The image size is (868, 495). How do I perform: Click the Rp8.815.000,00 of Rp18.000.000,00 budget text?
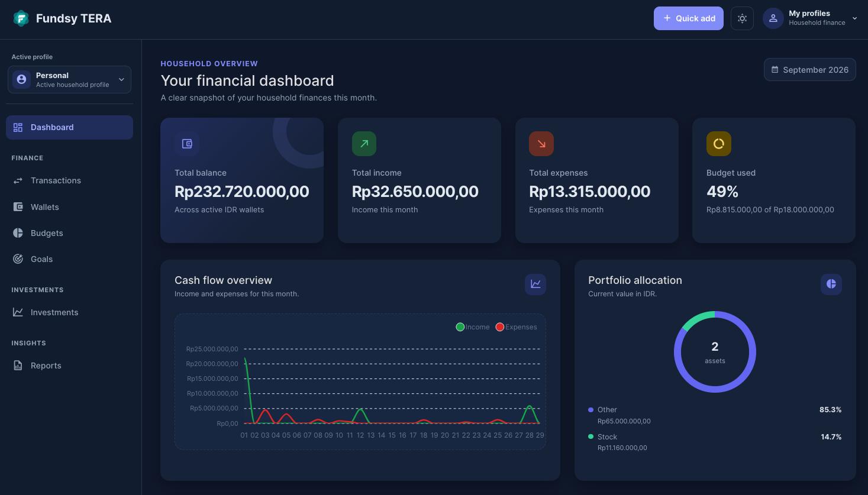[x=770, y=210]
